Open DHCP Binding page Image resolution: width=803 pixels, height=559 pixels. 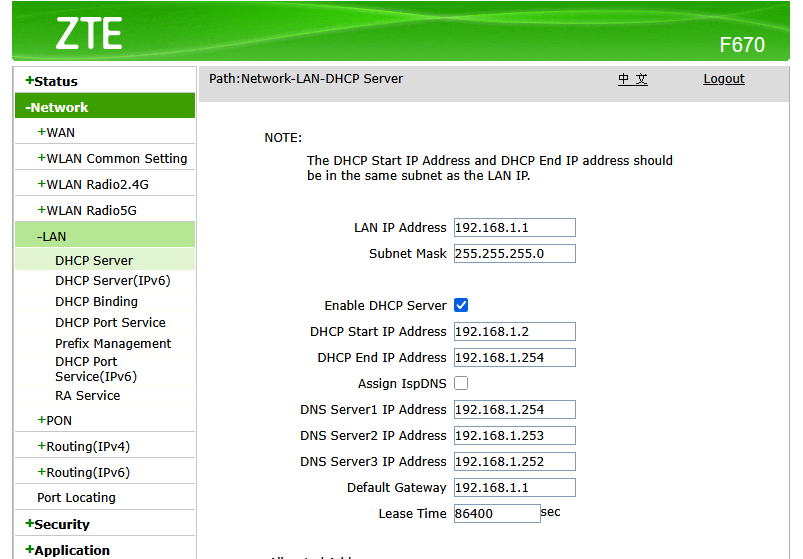pos(96,301)
